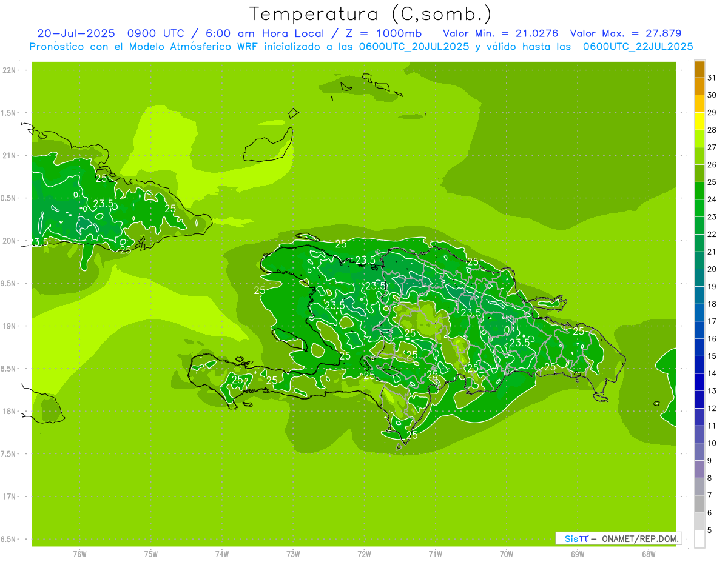Click the 22N latitude axis label

10,70
